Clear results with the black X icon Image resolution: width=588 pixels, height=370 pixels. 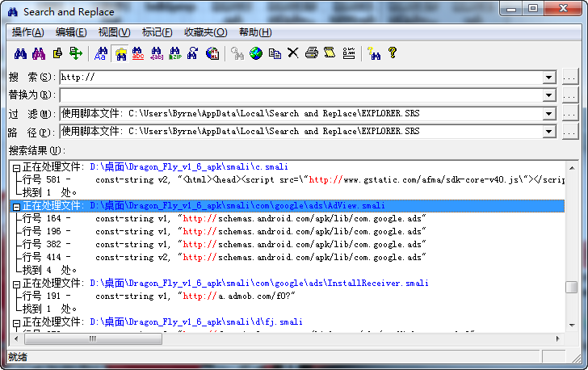tap(293, 53)
